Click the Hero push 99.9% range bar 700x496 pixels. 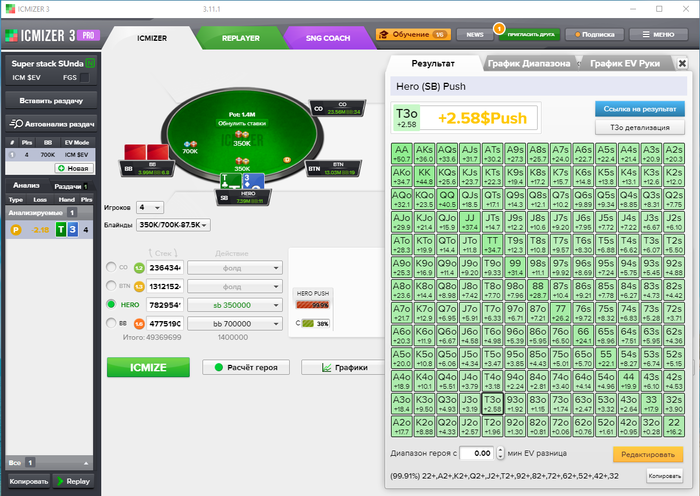[312, 305]
